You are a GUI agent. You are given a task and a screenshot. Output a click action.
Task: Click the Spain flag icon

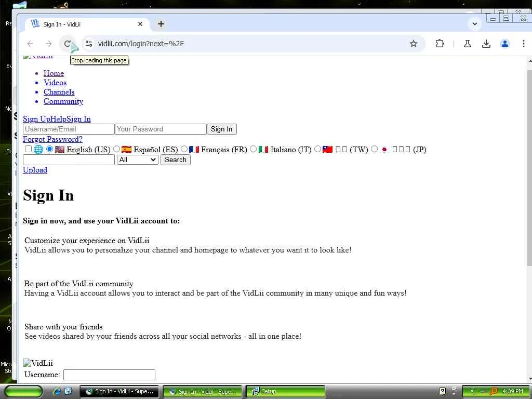[x=126, y=149]
